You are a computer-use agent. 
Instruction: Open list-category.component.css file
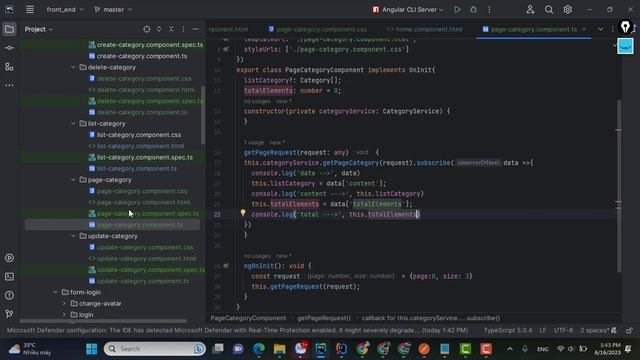click(x=139, y=135)
